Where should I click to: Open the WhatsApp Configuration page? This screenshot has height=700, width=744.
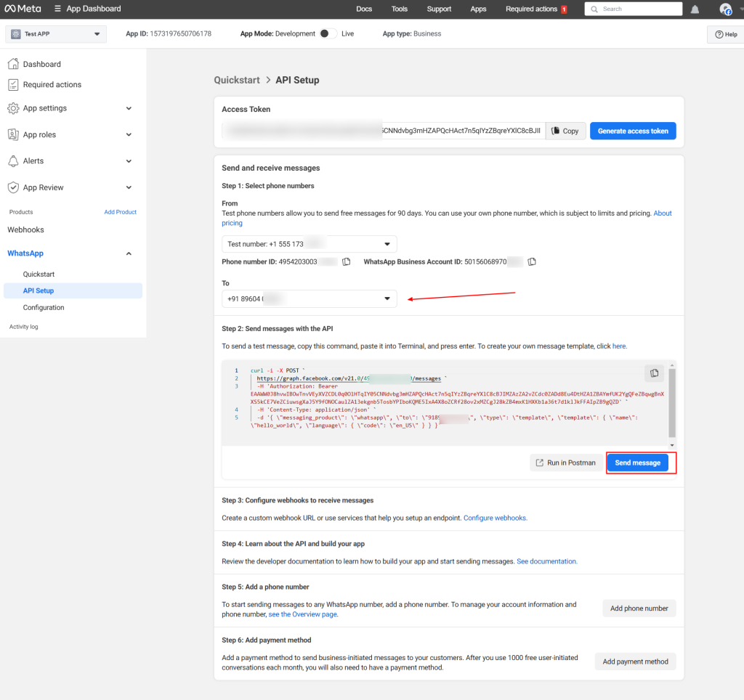[44, 307]
